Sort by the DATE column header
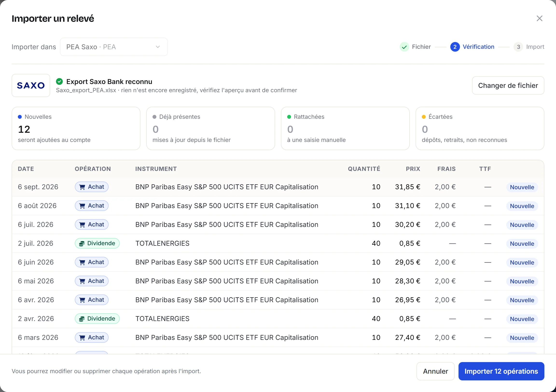 [x=26, y=169]
